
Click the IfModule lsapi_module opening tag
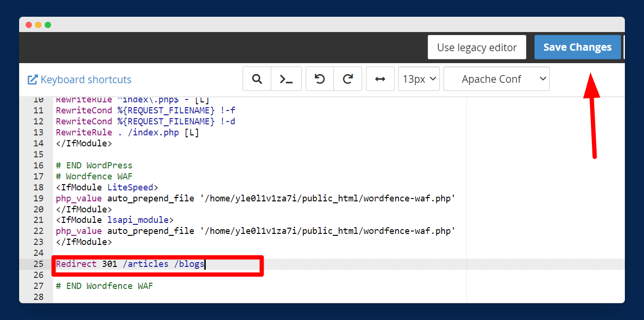click(114, 220)
